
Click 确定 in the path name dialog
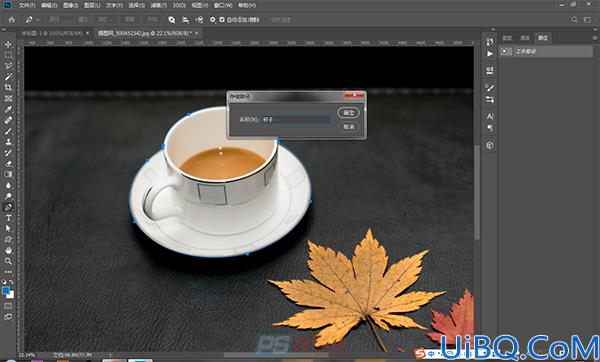[349, 113]
